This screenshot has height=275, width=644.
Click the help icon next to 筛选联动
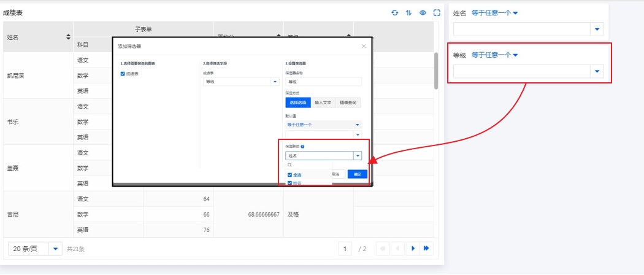coord(303,147)
